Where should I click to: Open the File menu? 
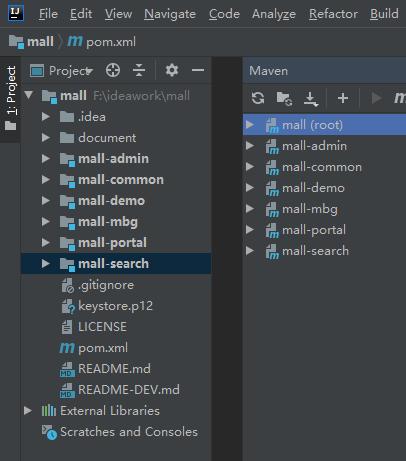pyautogui.click(x=48, y=14)
